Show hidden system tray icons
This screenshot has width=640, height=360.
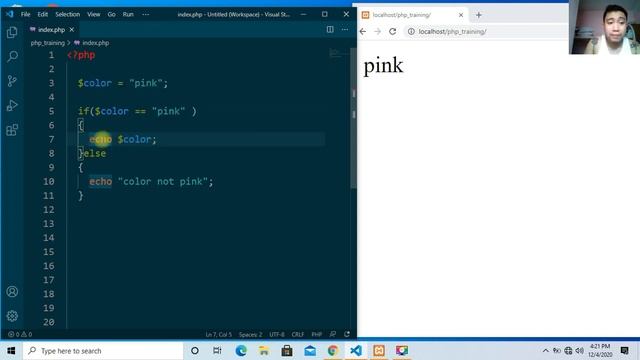545,351
